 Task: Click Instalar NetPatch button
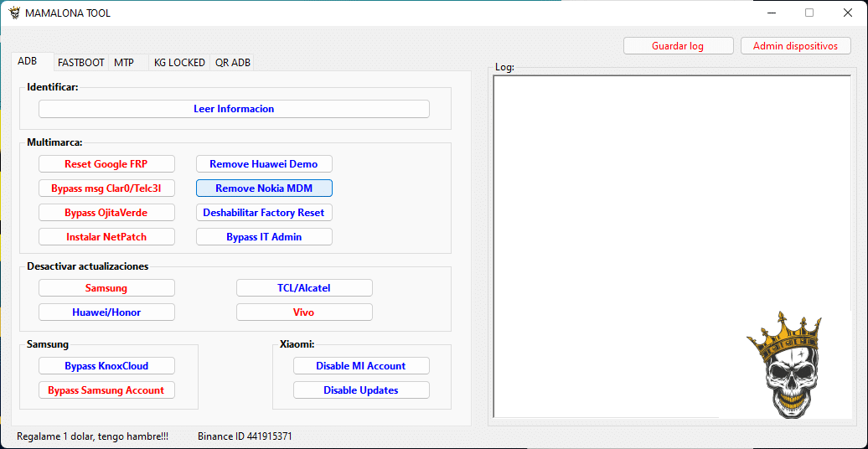[106, 237]
